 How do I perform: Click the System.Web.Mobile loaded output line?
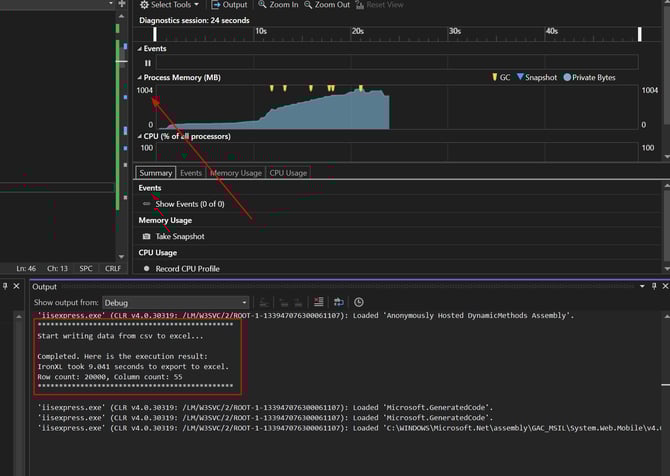(349, 428)
